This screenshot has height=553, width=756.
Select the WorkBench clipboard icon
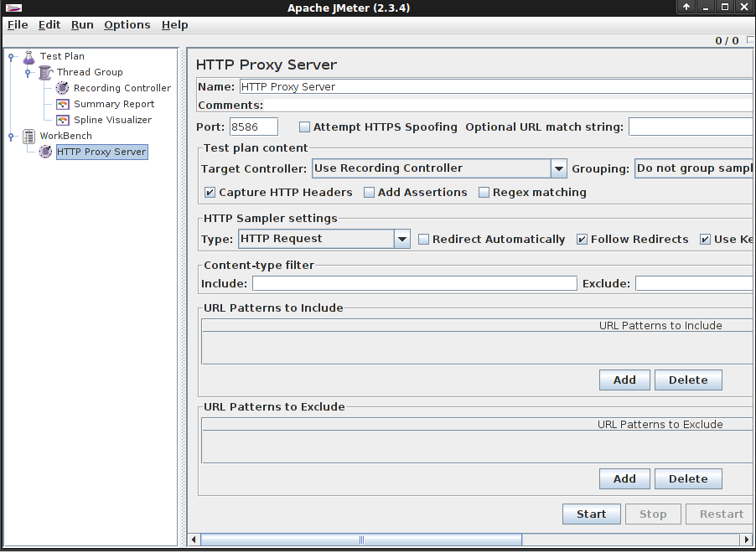pyautogui.click(x=29, y=137)
